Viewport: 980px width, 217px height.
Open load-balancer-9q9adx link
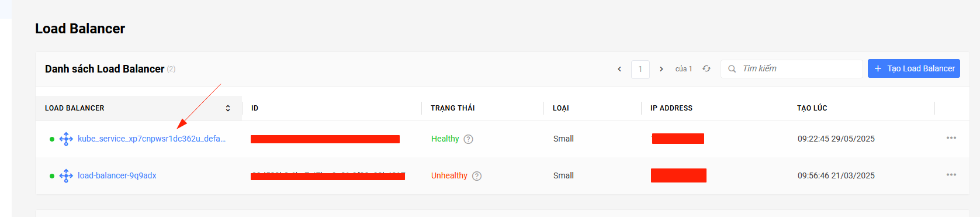click(117, 175)
